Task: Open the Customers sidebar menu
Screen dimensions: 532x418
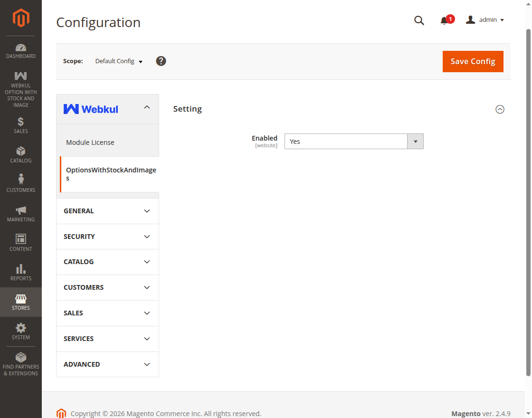Action: coord(21,184)
